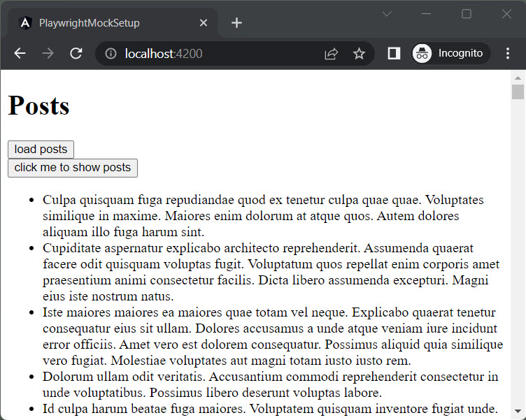Maximize the browser window
Image resolution: width=526 pixels, height=420 pixels.
[467, 14]
